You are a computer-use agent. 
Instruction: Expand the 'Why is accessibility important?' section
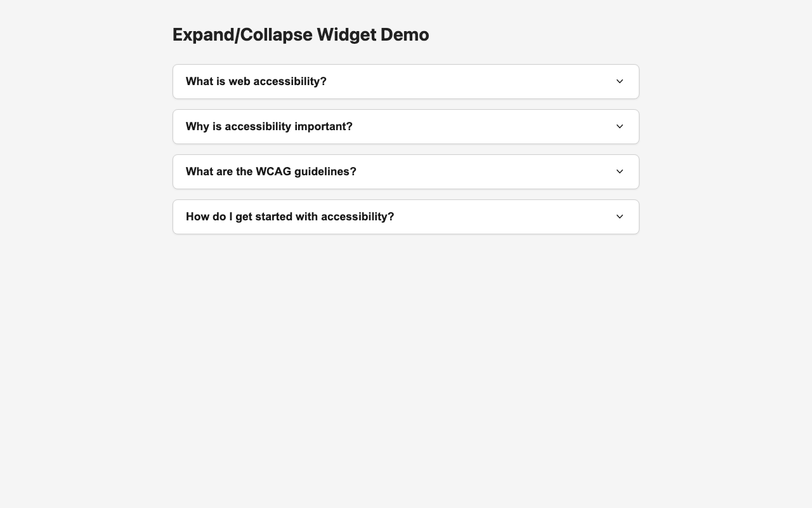tap(406, 126)
